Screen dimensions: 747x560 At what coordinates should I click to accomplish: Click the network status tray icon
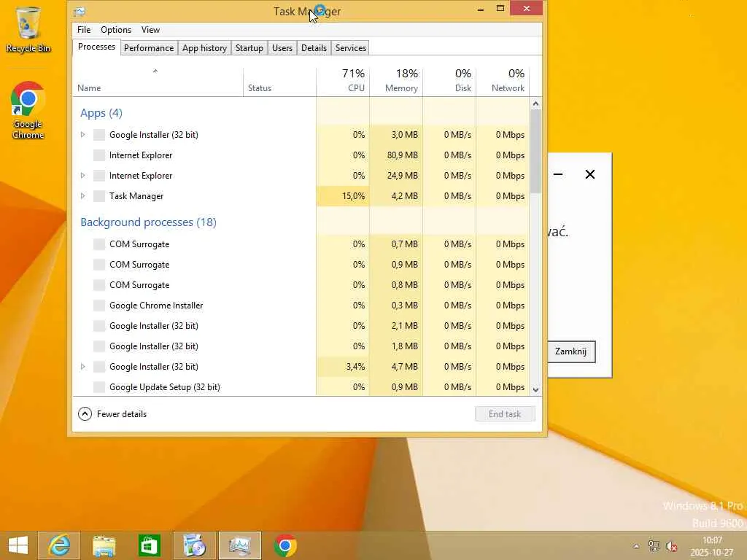coord(654,546)
